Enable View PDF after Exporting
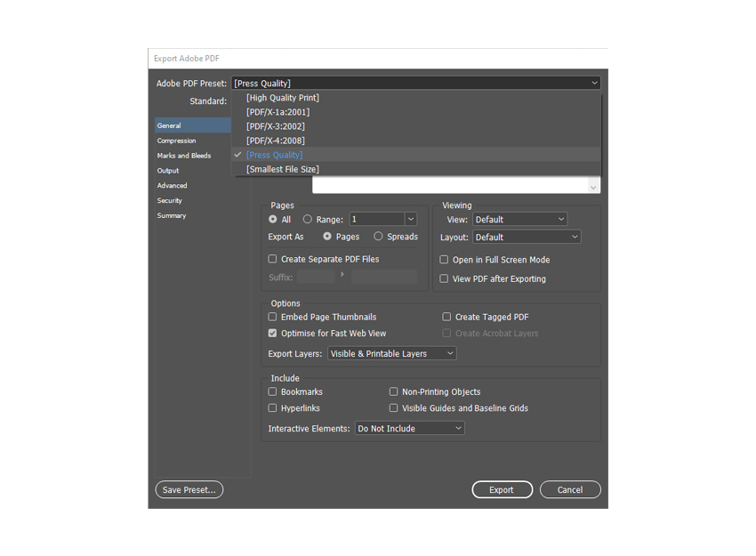The image size is (756, 556). [x=444, y=278]
